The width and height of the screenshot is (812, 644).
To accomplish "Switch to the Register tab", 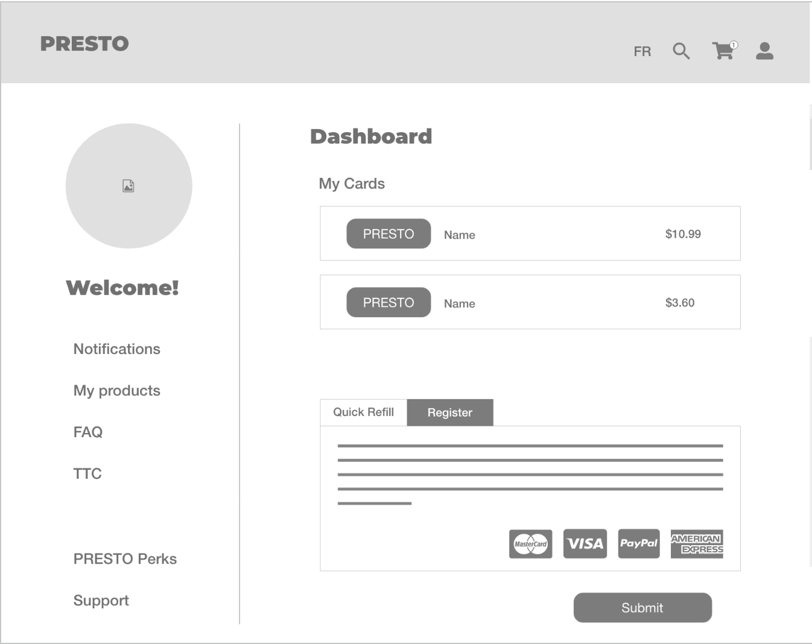I will [450, 412].
